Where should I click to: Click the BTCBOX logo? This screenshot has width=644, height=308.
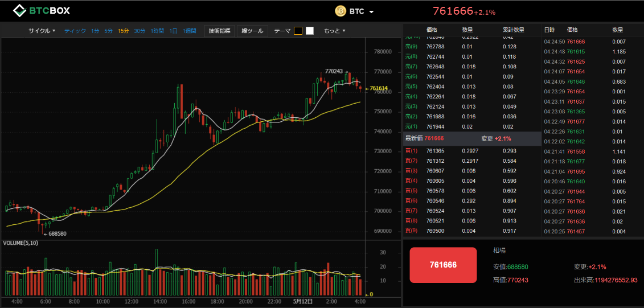click(41, 11)
